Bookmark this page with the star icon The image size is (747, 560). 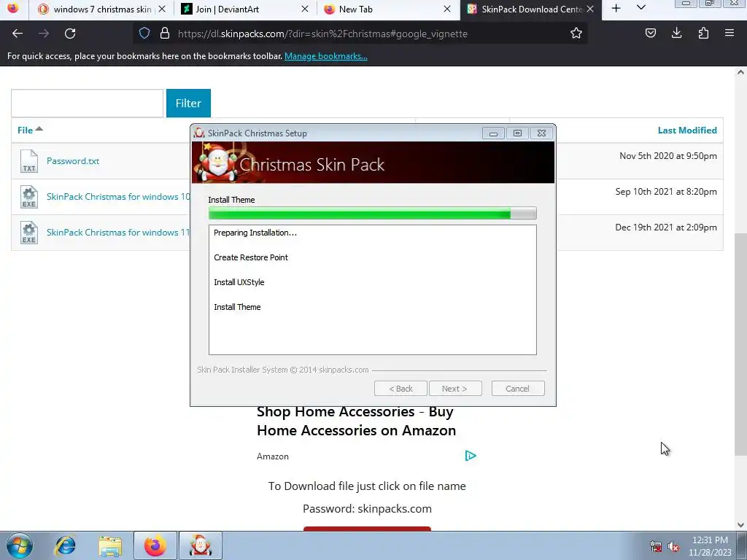(576, 34)
